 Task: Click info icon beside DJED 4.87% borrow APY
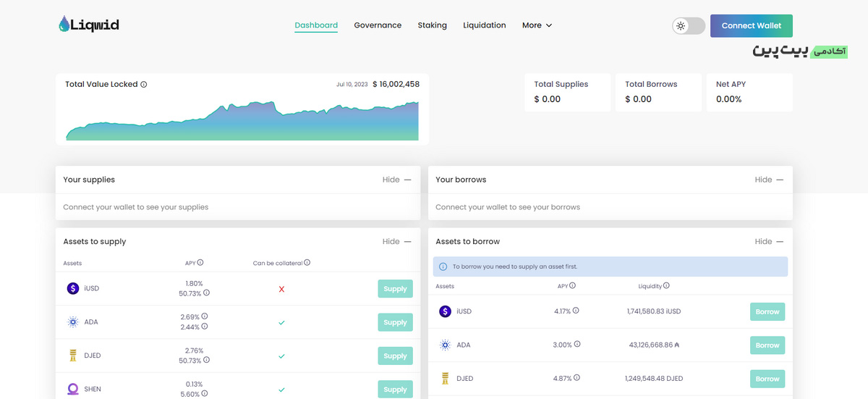pyautogui.click(x=576, y=378)
